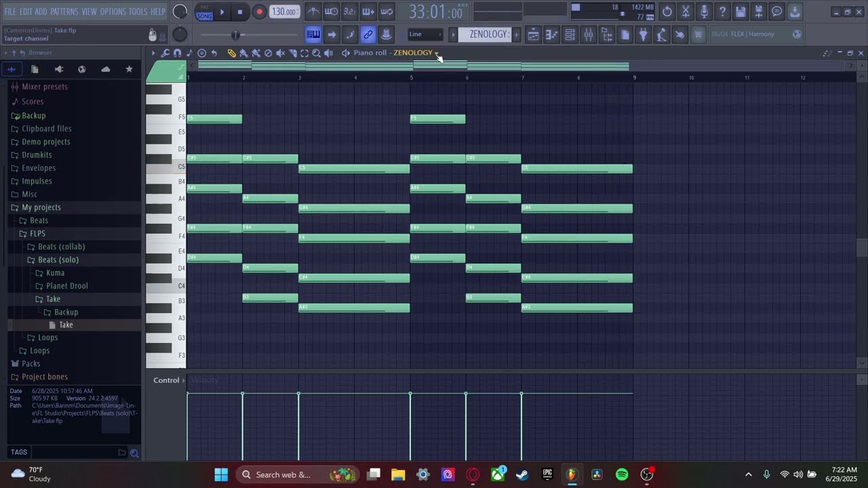Open the content library shopping cart icon
The width and height of the screenshot is (868, 488).
(698, 35)
